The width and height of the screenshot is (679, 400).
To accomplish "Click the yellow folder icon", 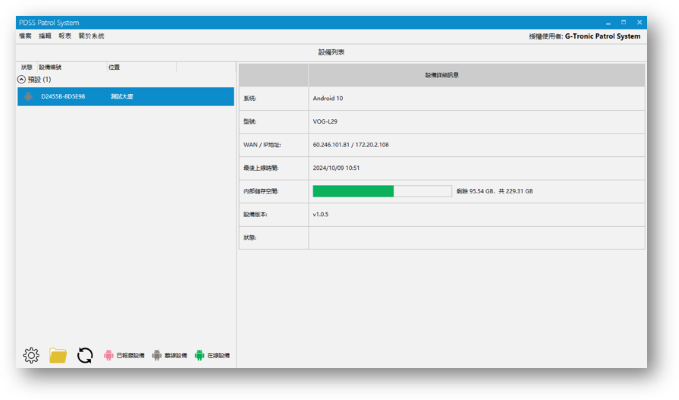I will (x=58, y=355).
